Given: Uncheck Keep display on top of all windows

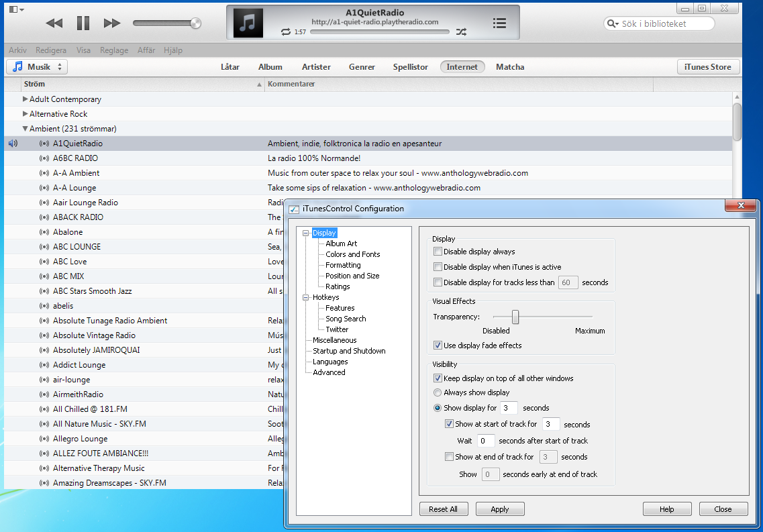Looking at the screenshot, I should pos(438,378).
